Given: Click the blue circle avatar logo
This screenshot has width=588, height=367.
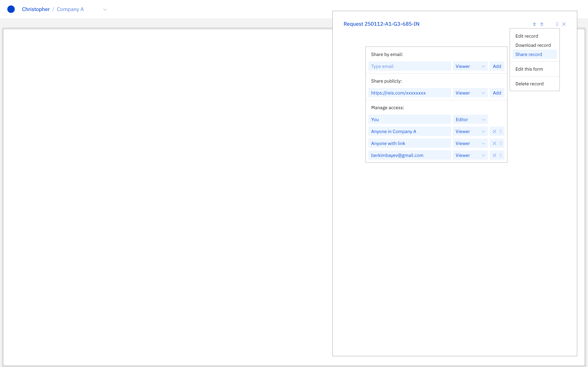Looking at the screenshot, I should tap(11, 9).
